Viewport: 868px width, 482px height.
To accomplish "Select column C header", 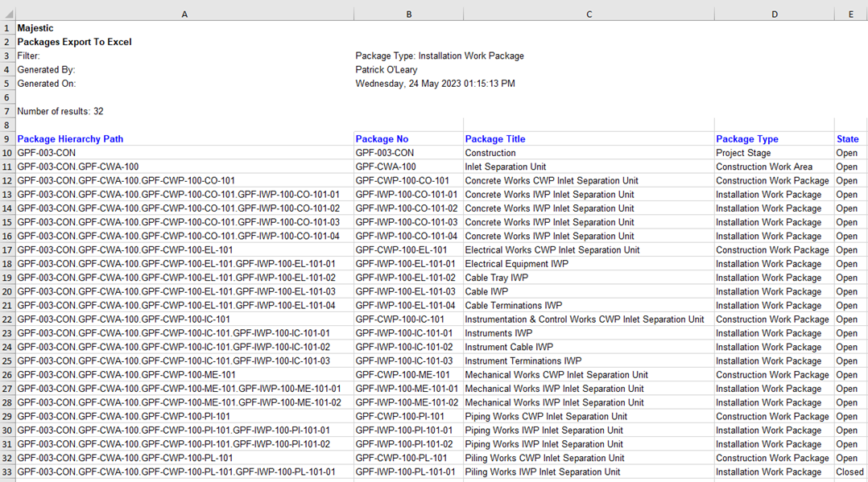I will click(x=589, y=14).
